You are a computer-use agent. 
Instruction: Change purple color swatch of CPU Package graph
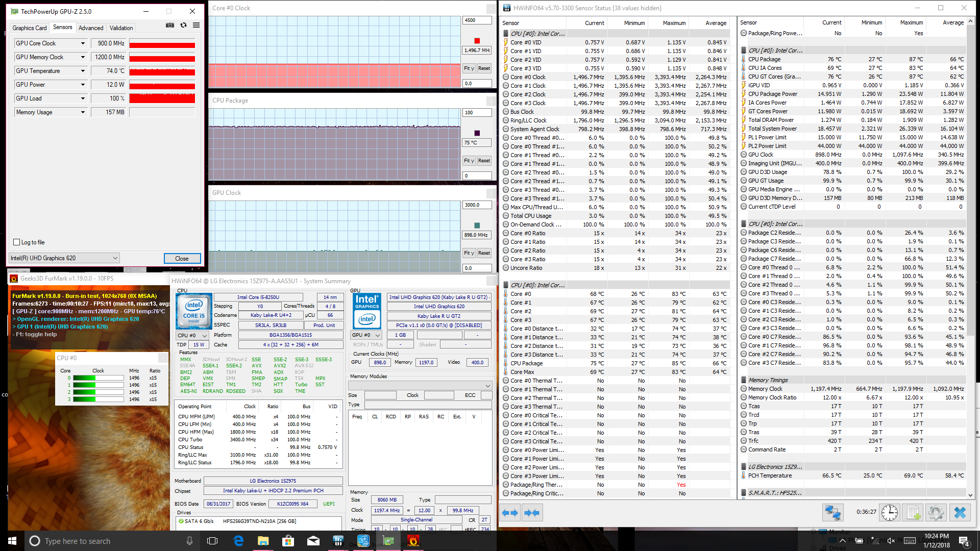(x=477, y=133)
